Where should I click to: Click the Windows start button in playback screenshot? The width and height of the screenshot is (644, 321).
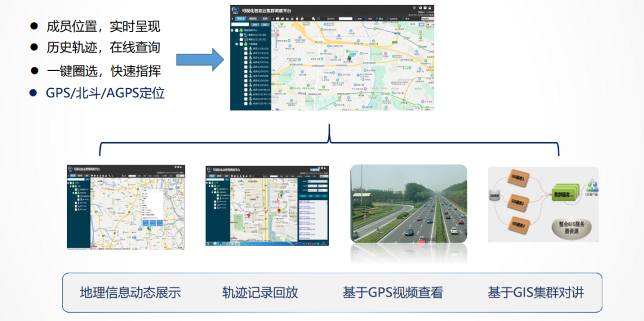click(208, 243)
